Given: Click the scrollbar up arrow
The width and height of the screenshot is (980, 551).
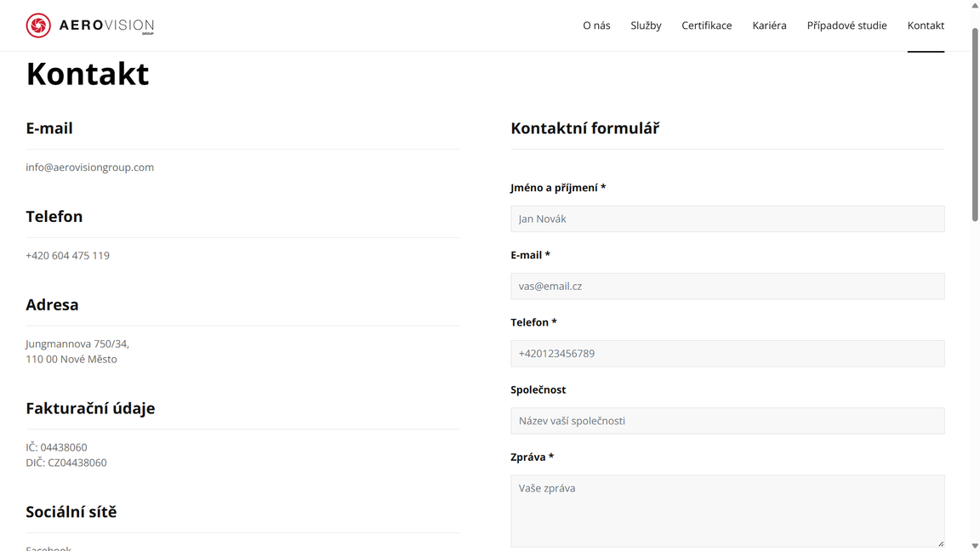Looking at the screenshot, I should click(x=974, y=6).
